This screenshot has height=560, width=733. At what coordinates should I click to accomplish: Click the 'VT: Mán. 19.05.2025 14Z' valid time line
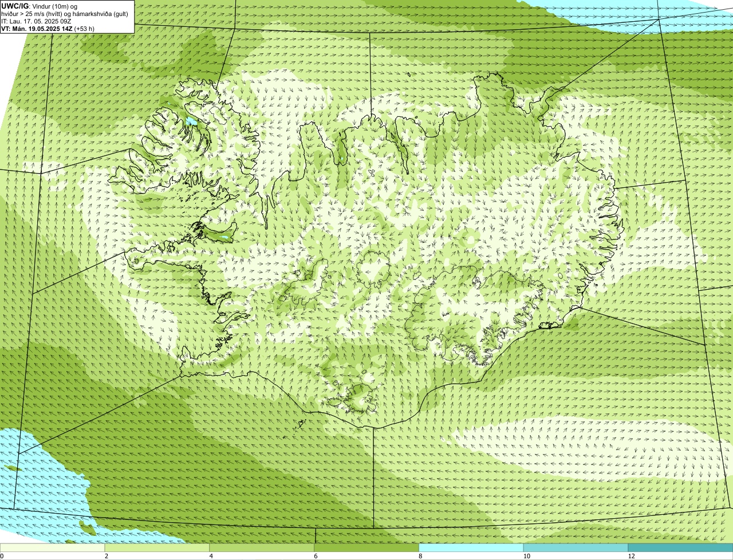click(x=48, y=29)
